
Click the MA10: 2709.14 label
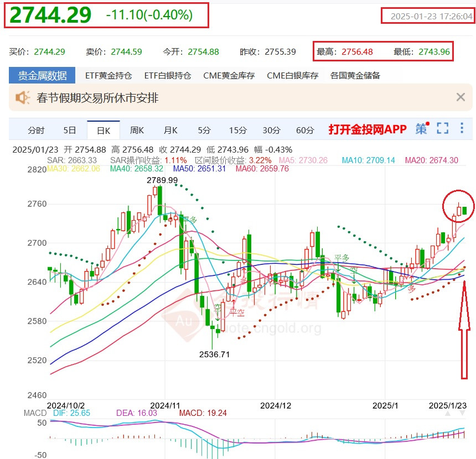[368, 160]
